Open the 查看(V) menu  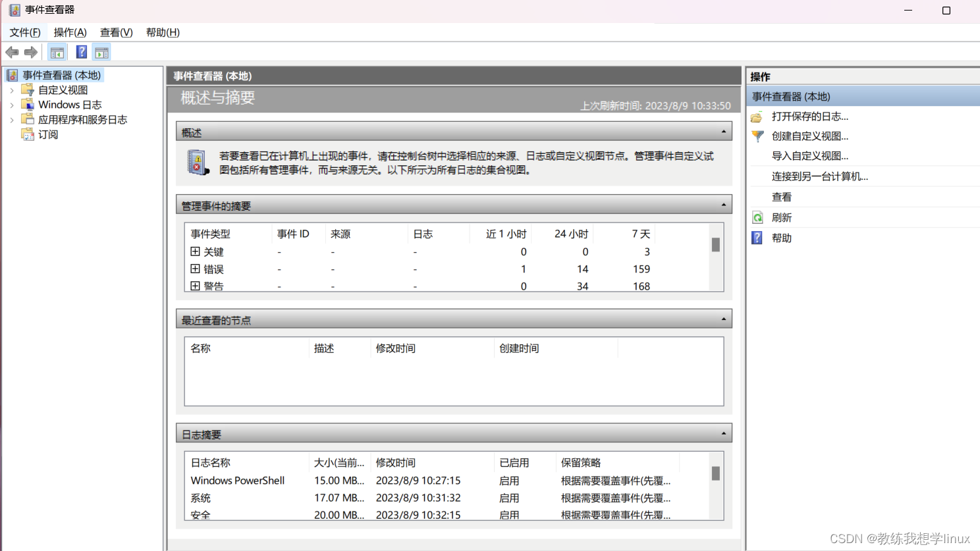(116, 32)
